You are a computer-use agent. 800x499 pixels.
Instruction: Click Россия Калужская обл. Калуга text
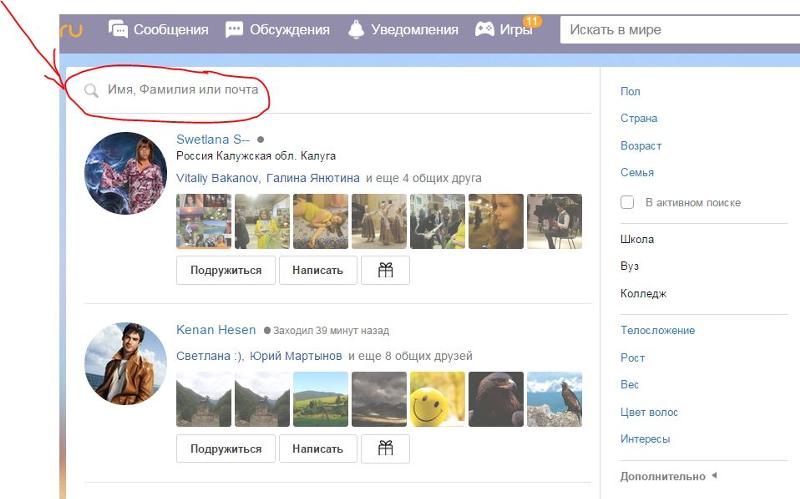click(256, 156)
